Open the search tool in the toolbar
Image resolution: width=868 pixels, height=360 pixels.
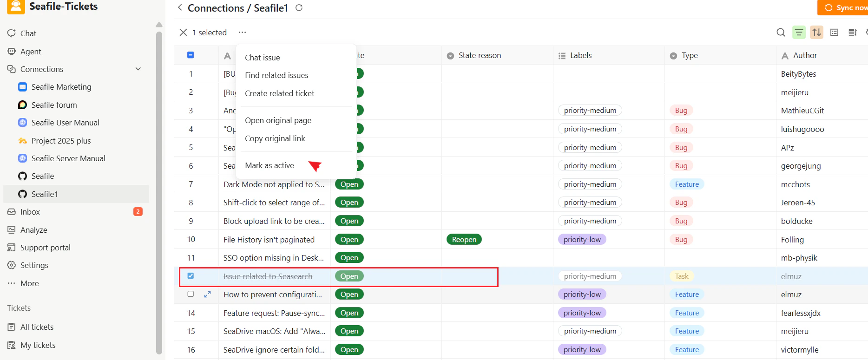tap(781, 32)
